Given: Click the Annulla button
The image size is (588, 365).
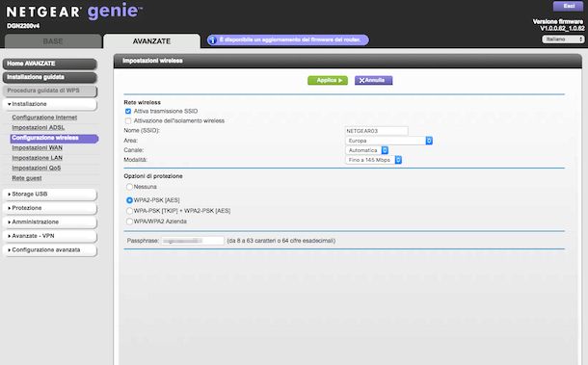Looking at the screenshot, I should (x=373, y=81).
